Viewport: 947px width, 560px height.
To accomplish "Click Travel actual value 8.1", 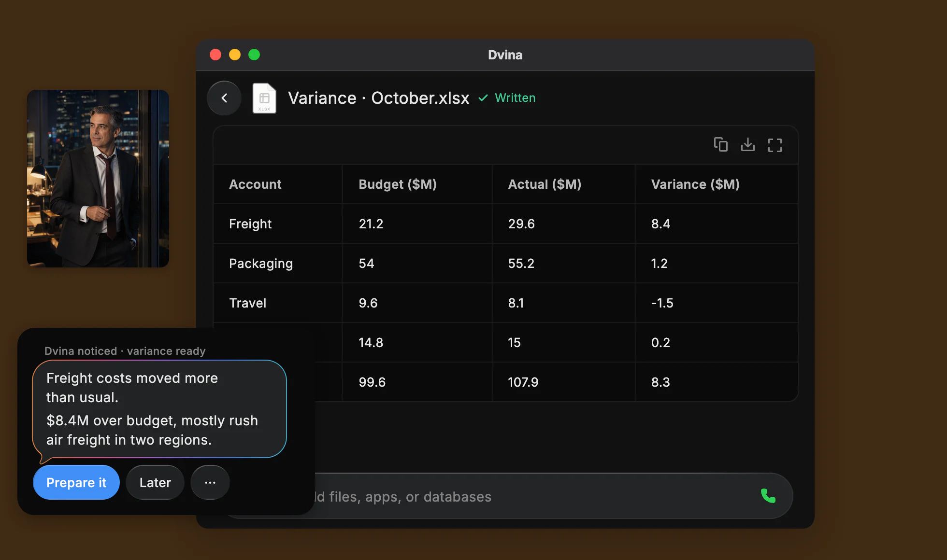I will tap(516, 303).
